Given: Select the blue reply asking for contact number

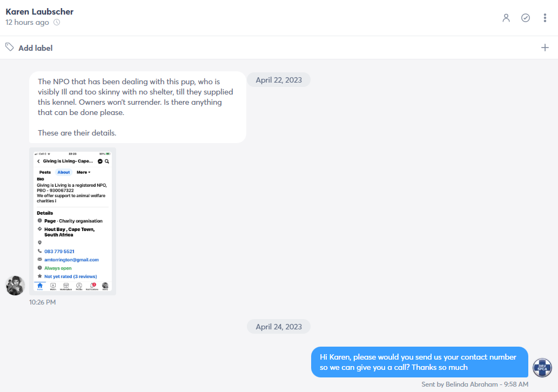Looking at the screenshot, I should click(420, 362).
